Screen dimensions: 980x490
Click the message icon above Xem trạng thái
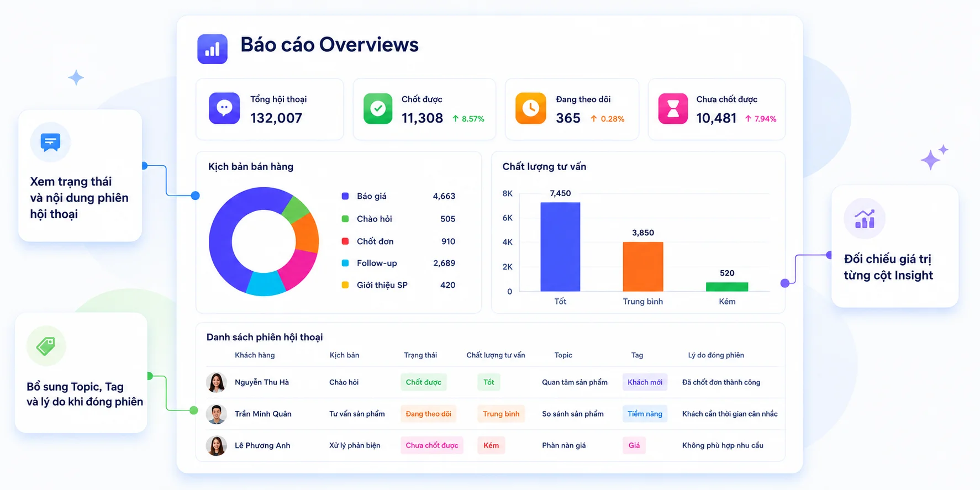coord(50,143)
